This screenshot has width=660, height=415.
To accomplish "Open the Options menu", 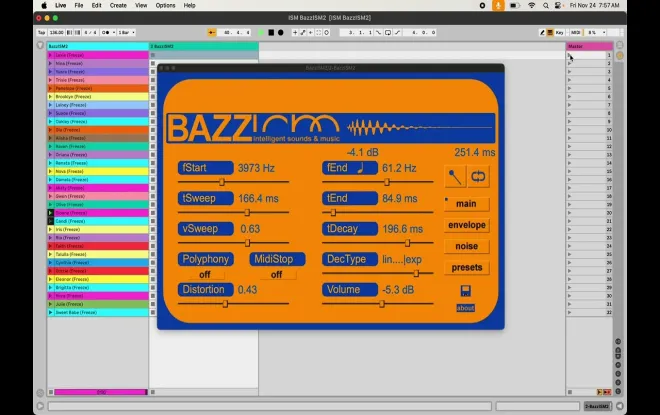I will tap(165, 5).
